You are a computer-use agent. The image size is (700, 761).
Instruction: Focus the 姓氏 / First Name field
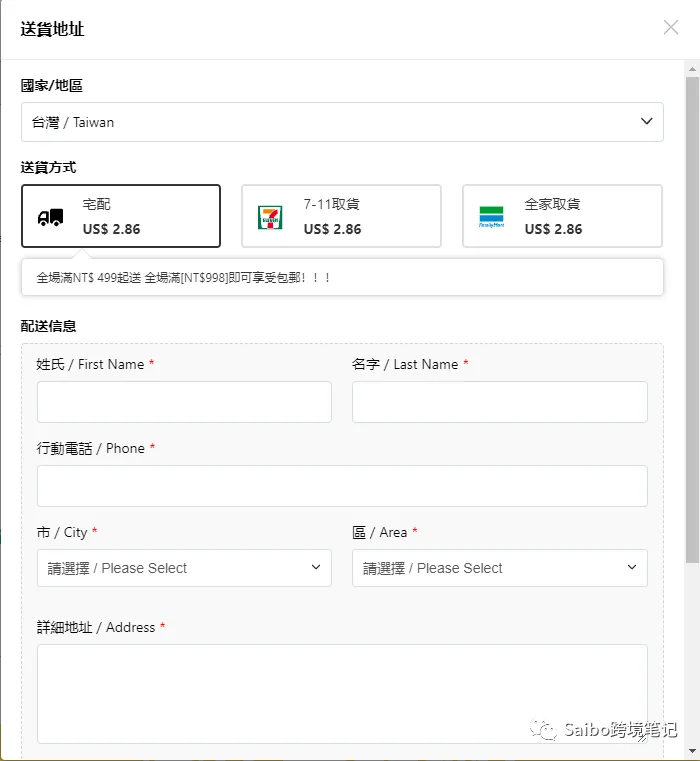(x=184, y=402)
